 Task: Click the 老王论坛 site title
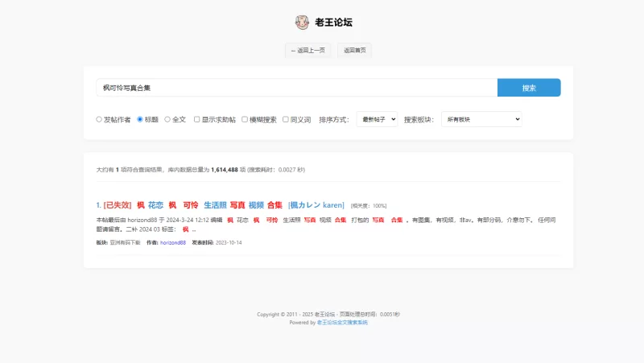point(333,22)
